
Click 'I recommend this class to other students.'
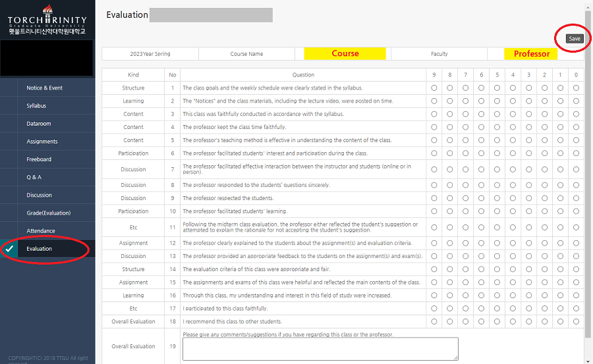(x=232, y=322)
